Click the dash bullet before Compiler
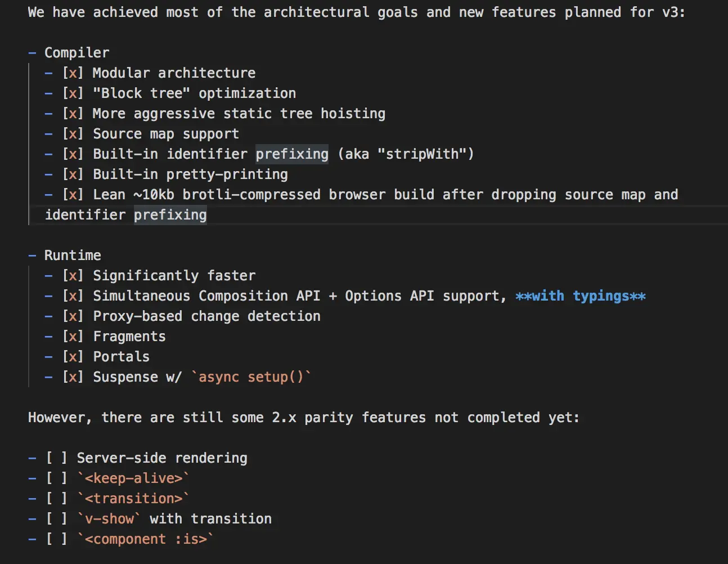The width and height of the screenshot is (728, 564). tap(32, 53)
